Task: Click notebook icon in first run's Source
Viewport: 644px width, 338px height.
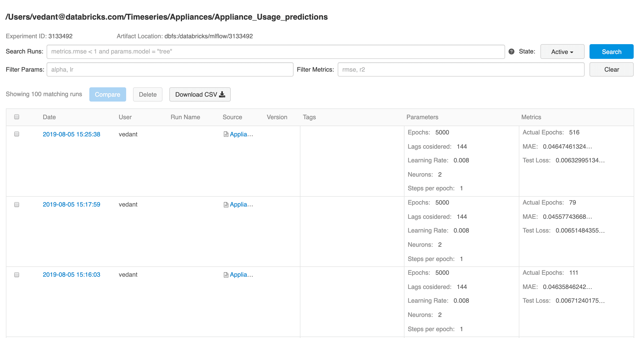Action: pos(226,134)
